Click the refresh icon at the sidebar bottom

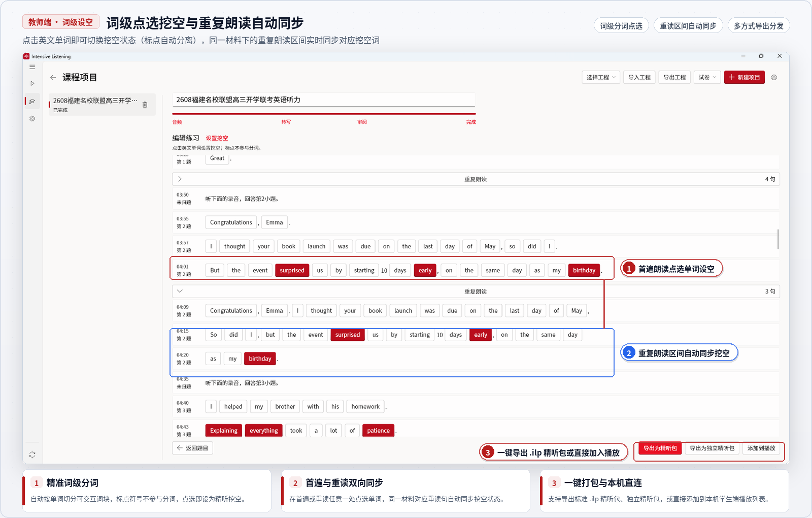point(32,455)
